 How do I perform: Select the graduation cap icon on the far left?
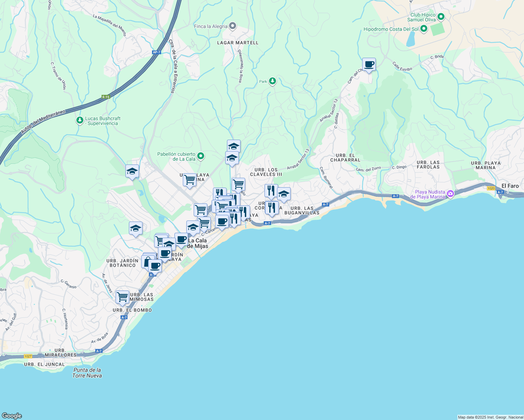click(132, 171)
